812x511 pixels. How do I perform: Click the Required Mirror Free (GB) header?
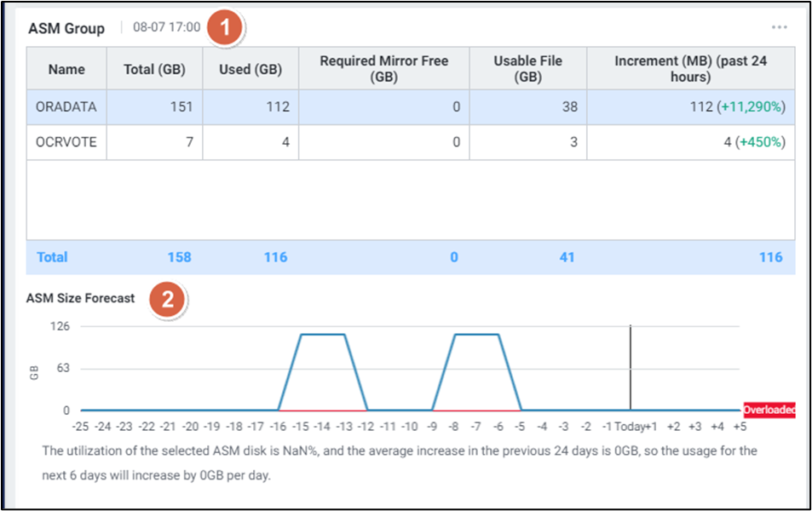[383, 69]
